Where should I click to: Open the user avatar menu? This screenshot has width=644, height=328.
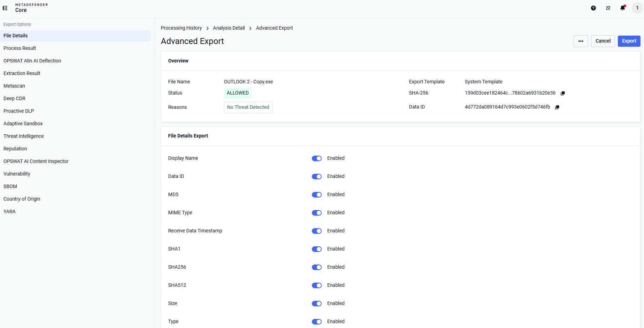point(637,8)
